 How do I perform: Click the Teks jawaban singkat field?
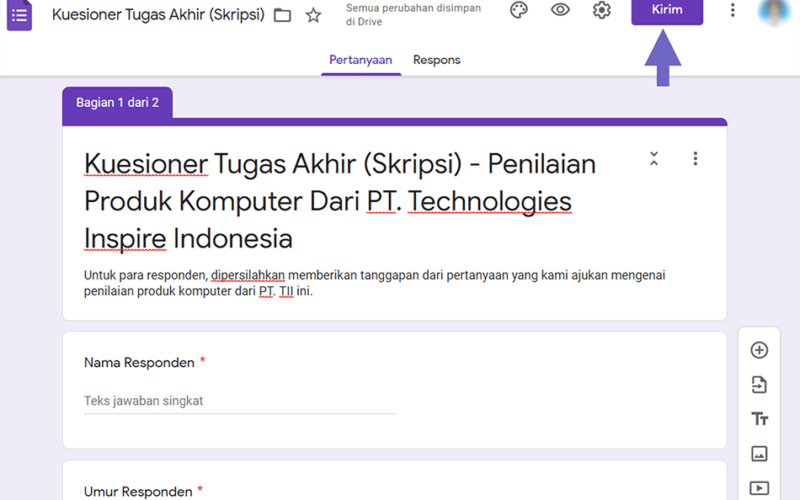point(239,401)
